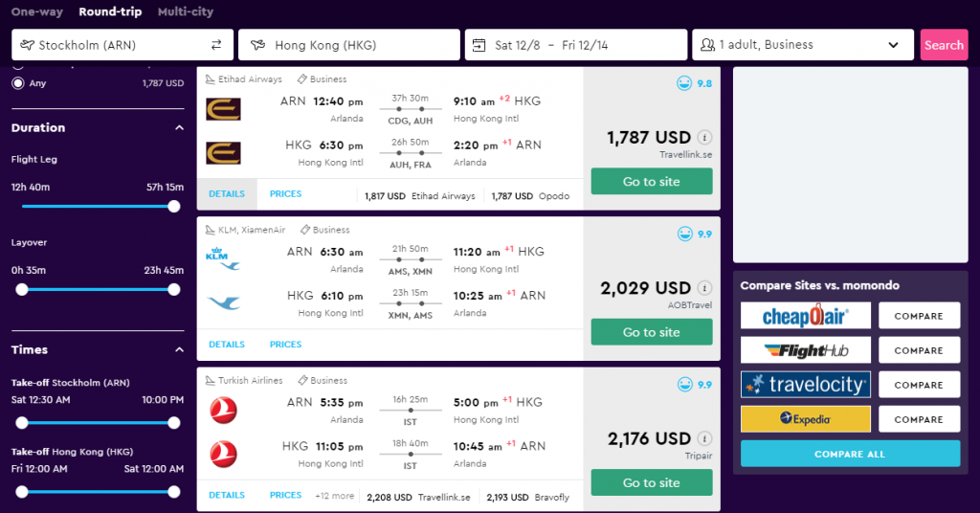Click the info icon beside the 2,176 USD price

click(x=704, y=438)
